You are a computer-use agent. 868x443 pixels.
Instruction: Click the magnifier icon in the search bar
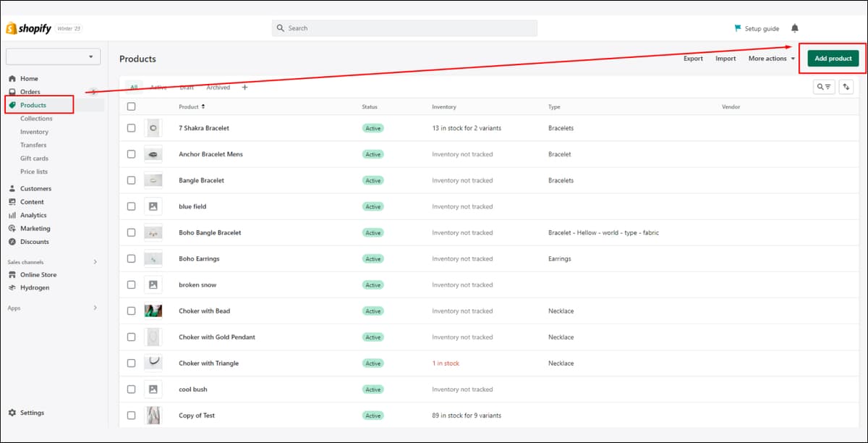[x=281, y=28]
